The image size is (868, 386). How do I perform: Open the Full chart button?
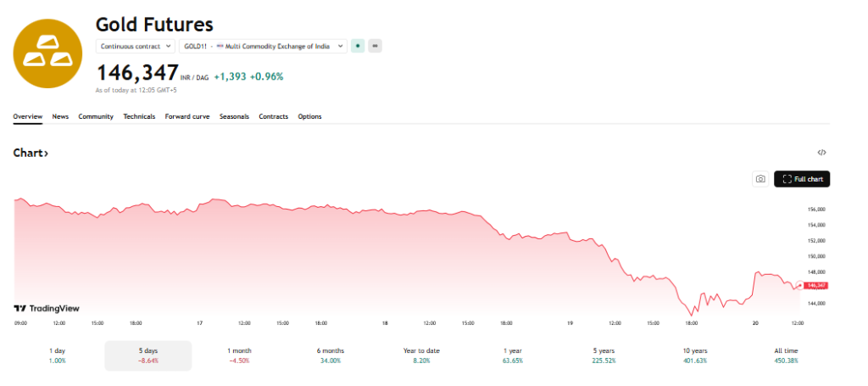(x=802, y=179)
